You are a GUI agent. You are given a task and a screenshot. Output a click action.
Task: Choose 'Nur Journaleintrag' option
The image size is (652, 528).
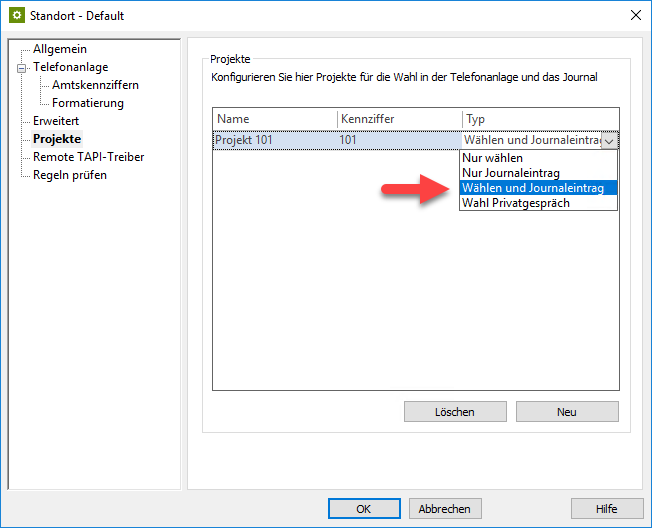(510, 173)
